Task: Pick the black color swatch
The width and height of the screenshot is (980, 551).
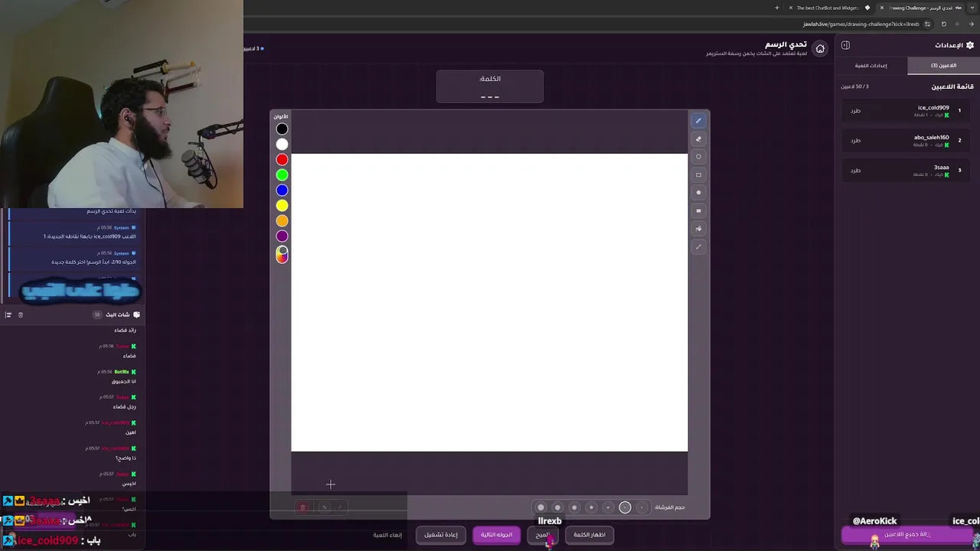Action: click(x=282, y=129)
